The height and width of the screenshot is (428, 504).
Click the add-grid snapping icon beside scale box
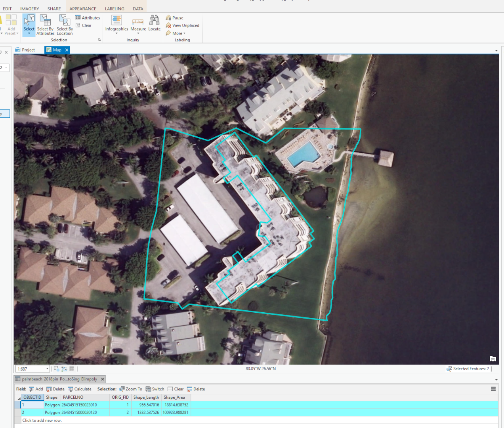click(x=56, y=369)
